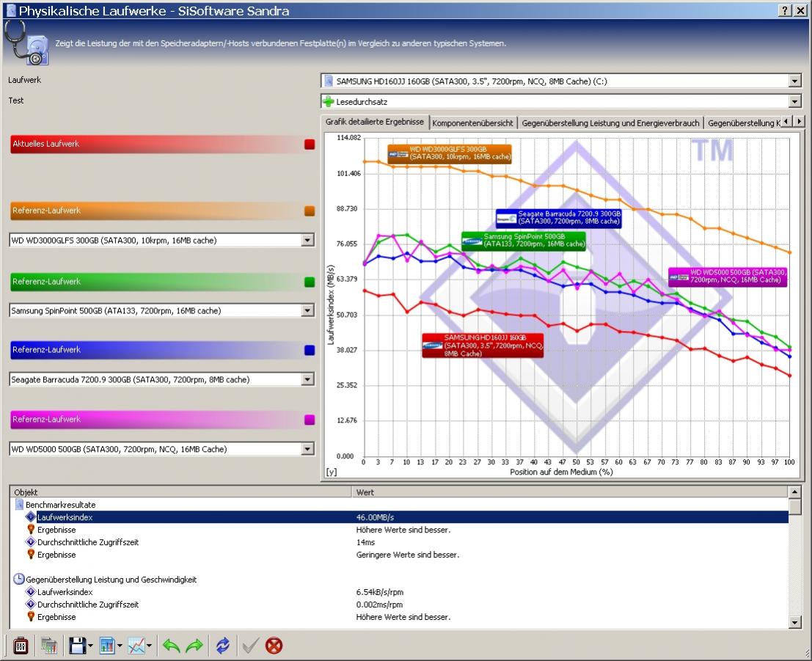The width and height of the screenshot is (812, 661).
Task: Click the clock icon beside Gegenüberstellung Leistung
Action: pos(18,579)
